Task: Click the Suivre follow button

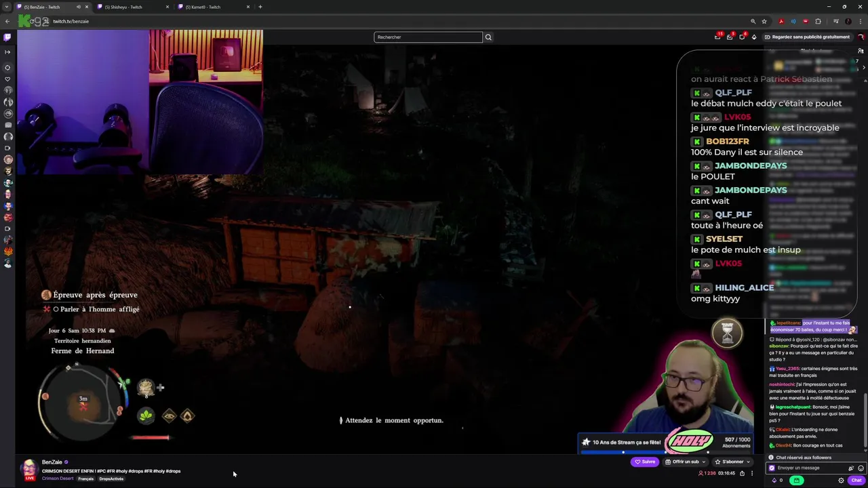Action: click(x=644, y=462)
